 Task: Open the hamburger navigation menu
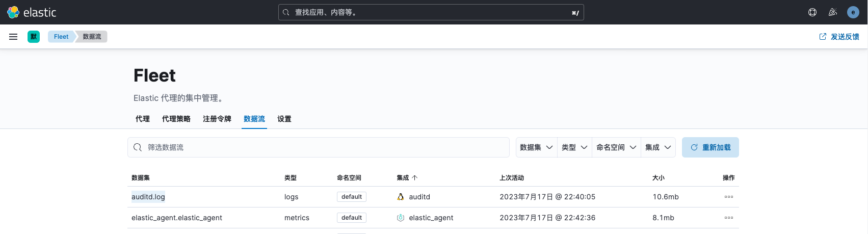click(13, 37)
